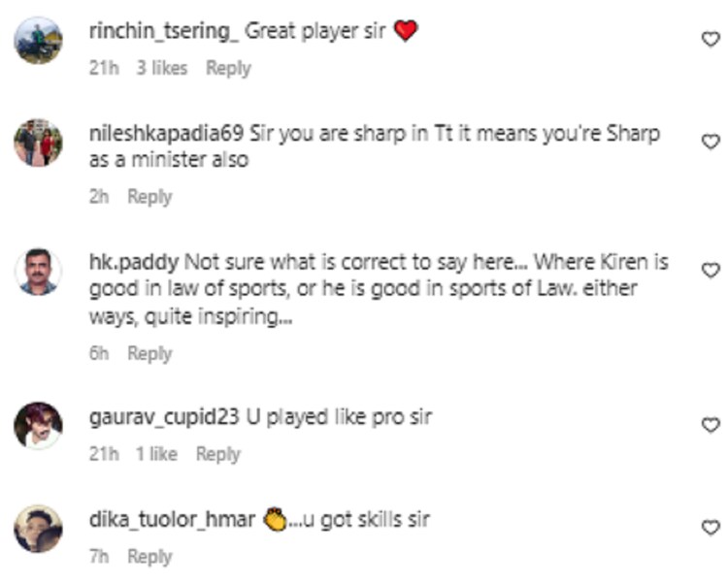View the 1 like on gaurav_cupid23's comment
This screenshot has height=583, width=728.
click(155, 454)
